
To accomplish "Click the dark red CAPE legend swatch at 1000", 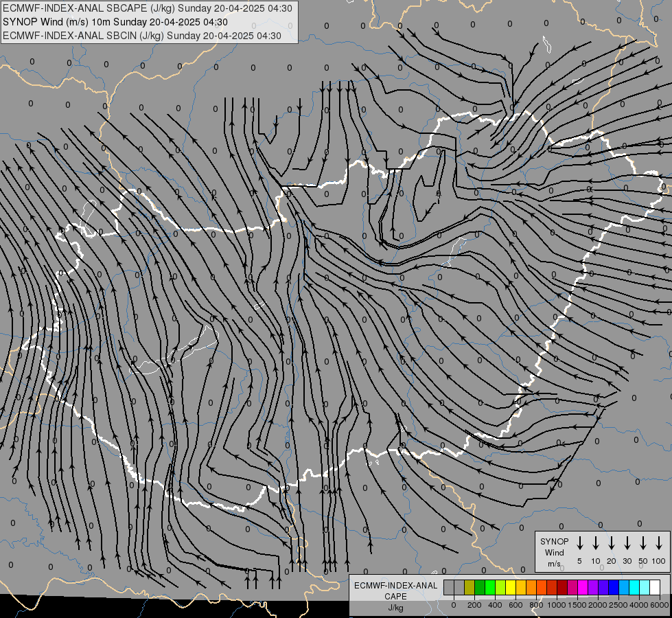I will [x=562, y=587].
